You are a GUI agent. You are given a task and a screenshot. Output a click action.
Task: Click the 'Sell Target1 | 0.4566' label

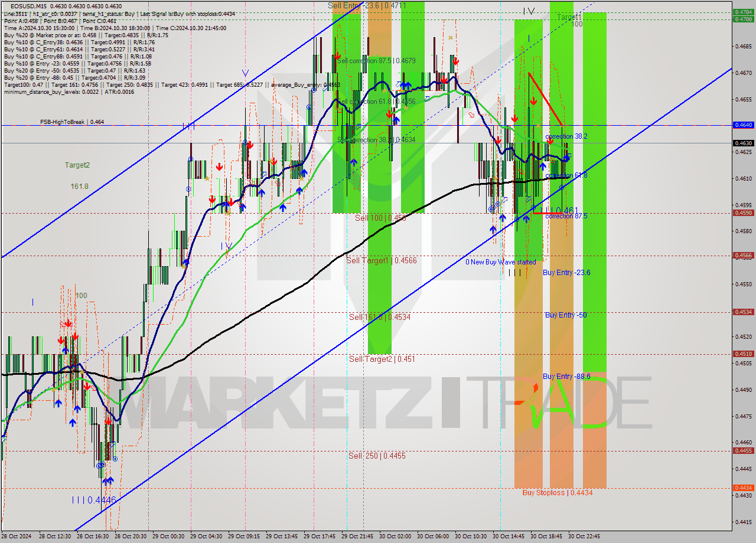coord(382,260)
